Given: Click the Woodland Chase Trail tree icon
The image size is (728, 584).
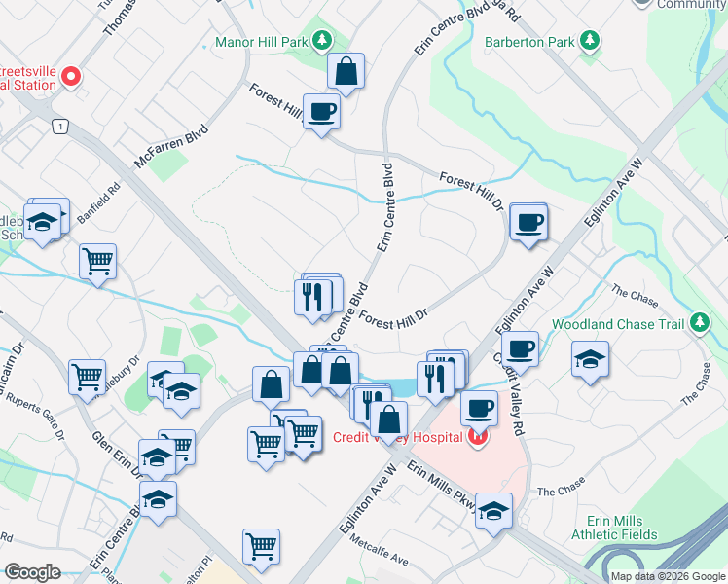Looking at the screenshot, I should pyautogui.click(x=699, y=322).
